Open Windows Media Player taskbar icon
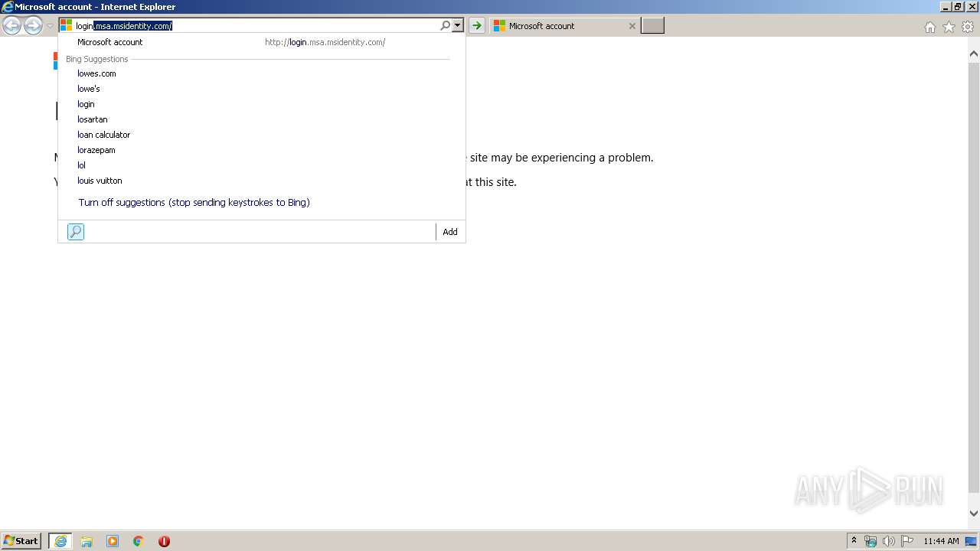 113,541
